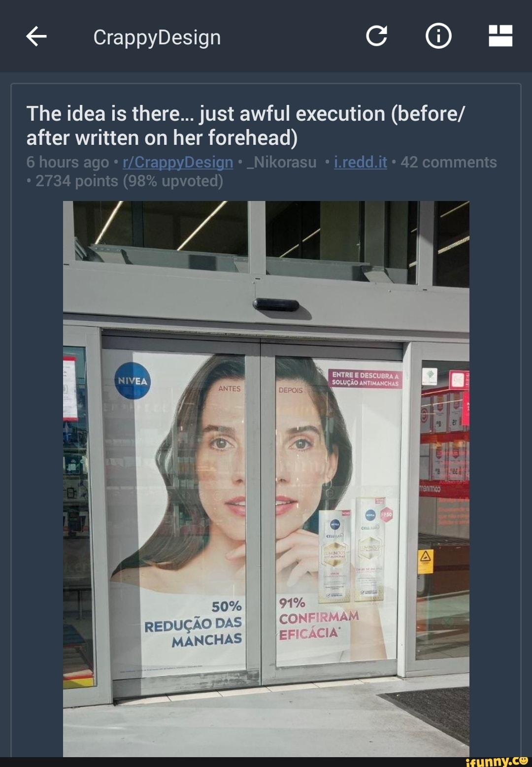Click the 6 hours ago timestamp
This screenshot has width=532, height=767.
[x=67, y=162]
